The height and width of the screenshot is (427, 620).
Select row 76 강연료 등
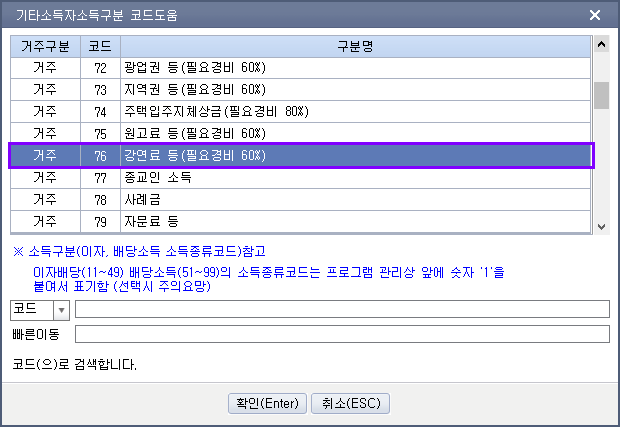[x=300, y=156]
